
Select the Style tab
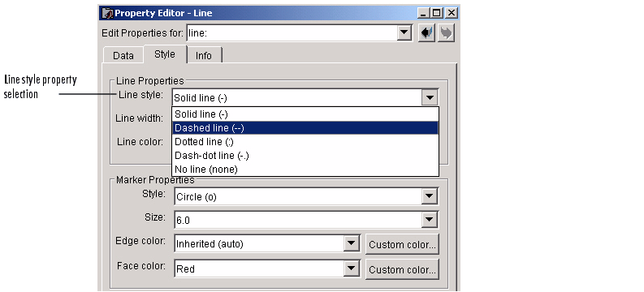[x=165, y=54]
